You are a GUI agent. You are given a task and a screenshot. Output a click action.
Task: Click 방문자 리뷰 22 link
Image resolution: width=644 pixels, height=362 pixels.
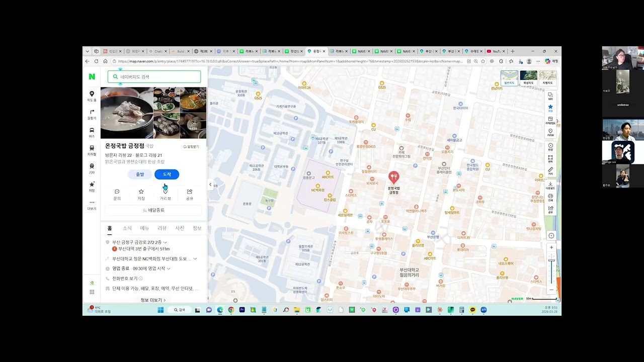click(118, 155)
